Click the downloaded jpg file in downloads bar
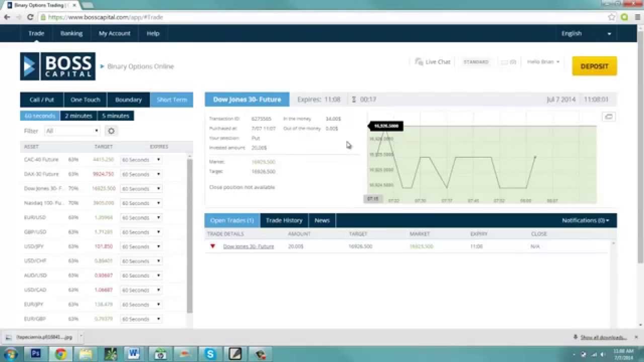 [39, 337]
